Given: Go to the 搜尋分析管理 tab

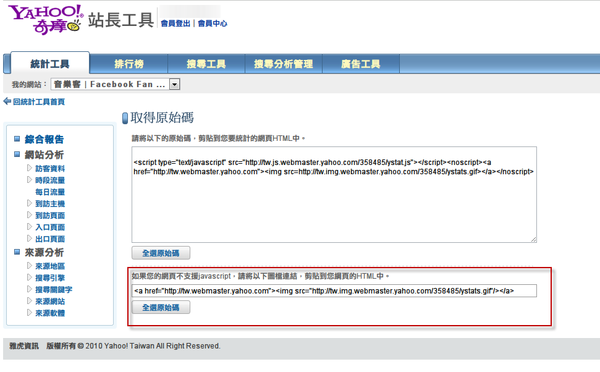Looking at the screenshot, I should 284,64.
